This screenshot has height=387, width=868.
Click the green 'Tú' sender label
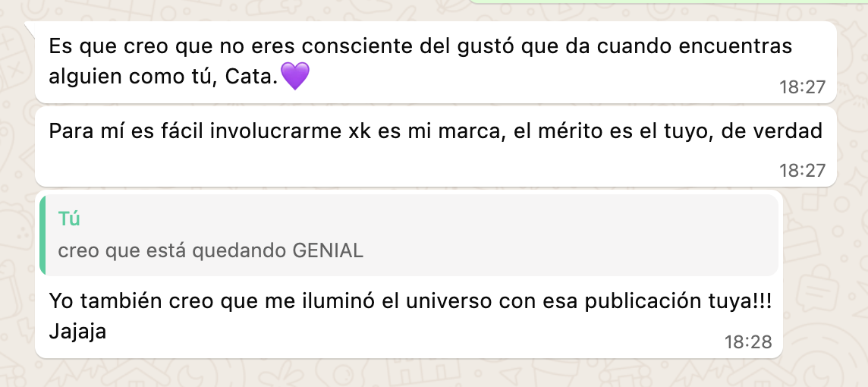tap(69, 219)
